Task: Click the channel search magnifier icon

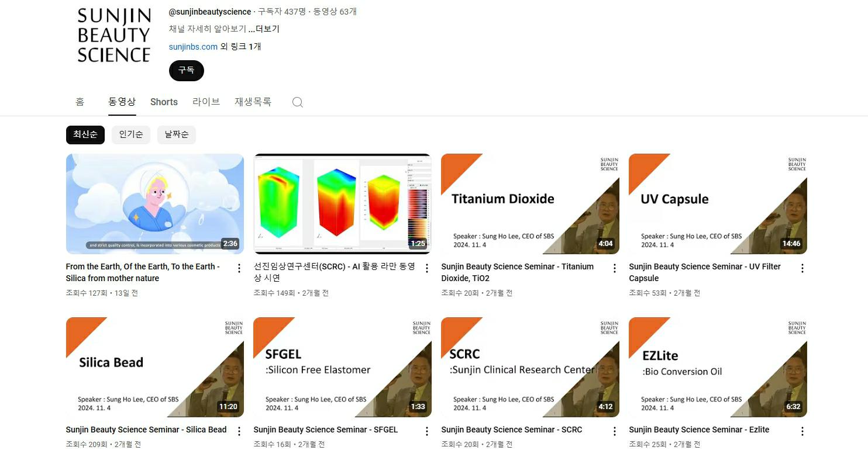Action: click(x=297, y=102)
